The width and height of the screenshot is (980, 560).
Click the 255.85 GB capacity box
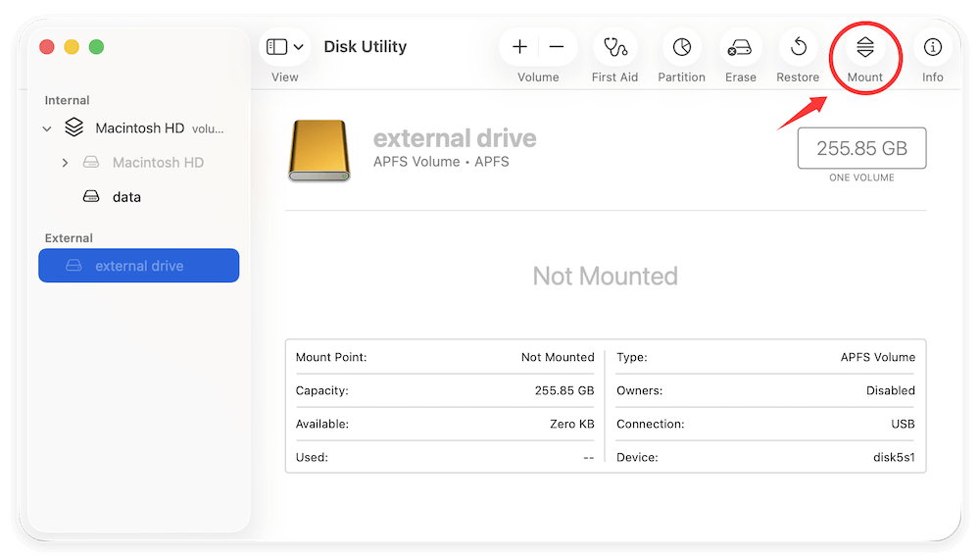click(x=861, y=148)
